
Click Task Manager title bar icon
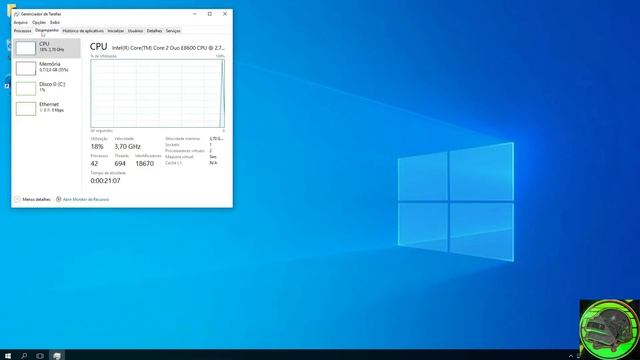pyautogui.click(x=16, y=14)
